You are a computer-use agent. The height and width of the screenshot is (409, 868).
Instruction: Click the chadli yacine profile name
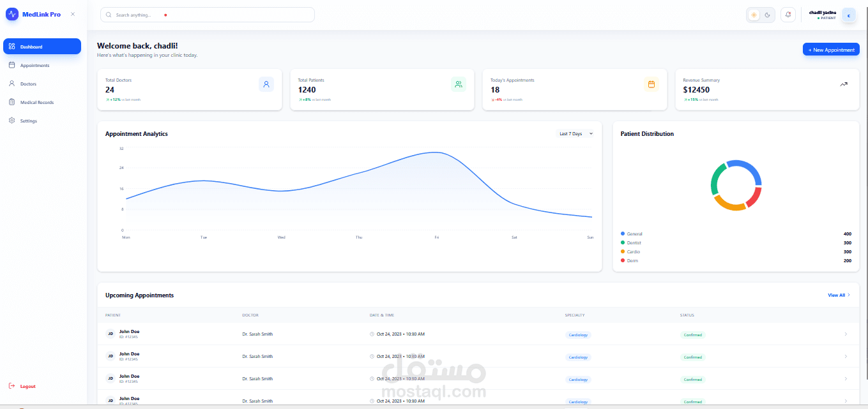click(822, 12)
